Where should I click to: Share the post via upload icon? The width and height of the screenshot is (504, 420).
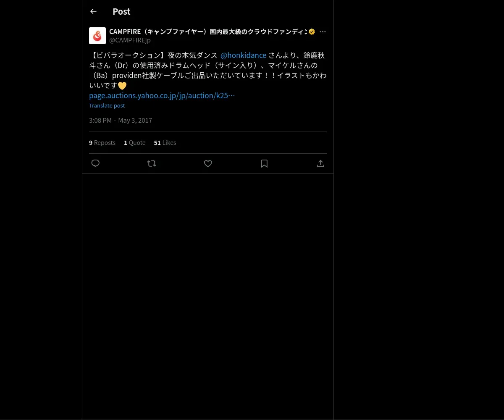click(x=320, y=163)
